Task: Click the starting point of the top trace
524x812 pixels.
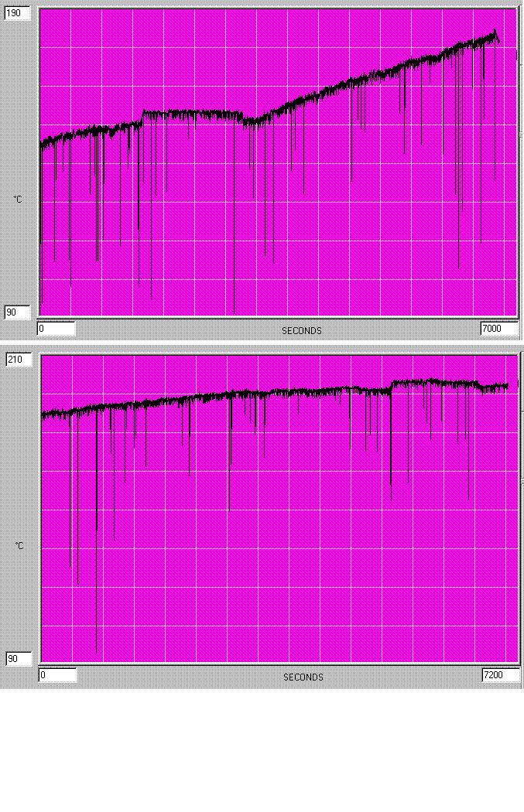Action: [42, 143]
